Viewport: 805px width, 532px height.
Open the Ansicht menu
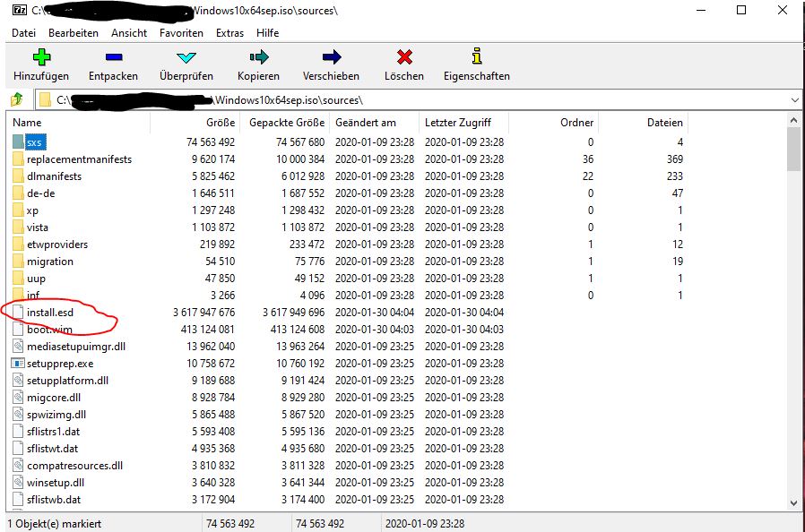[129, 33]
